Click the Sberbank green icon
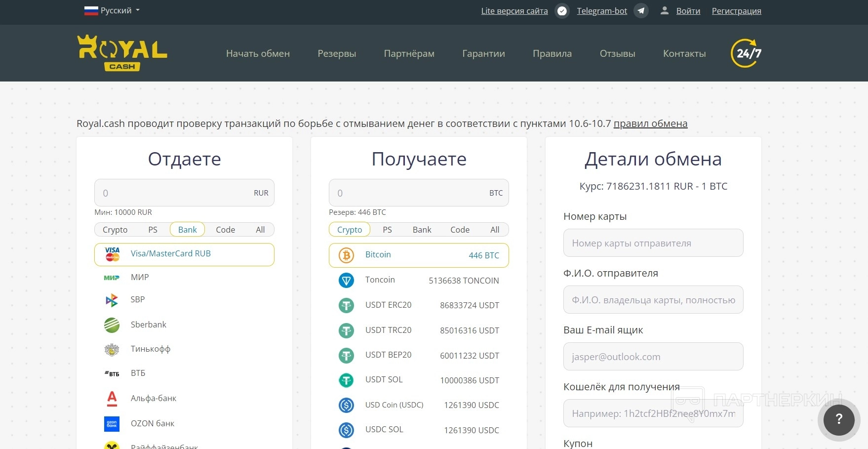This screenshot has height=449, width=868. tap(112, 325)
